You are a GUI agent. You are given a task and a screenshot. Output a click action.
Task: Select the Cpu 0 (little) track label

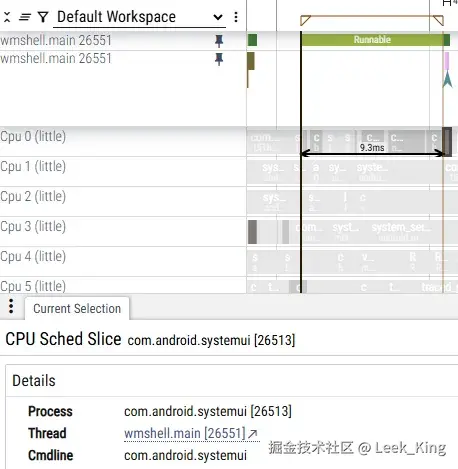pyautogui.click(x=33, y=136)
